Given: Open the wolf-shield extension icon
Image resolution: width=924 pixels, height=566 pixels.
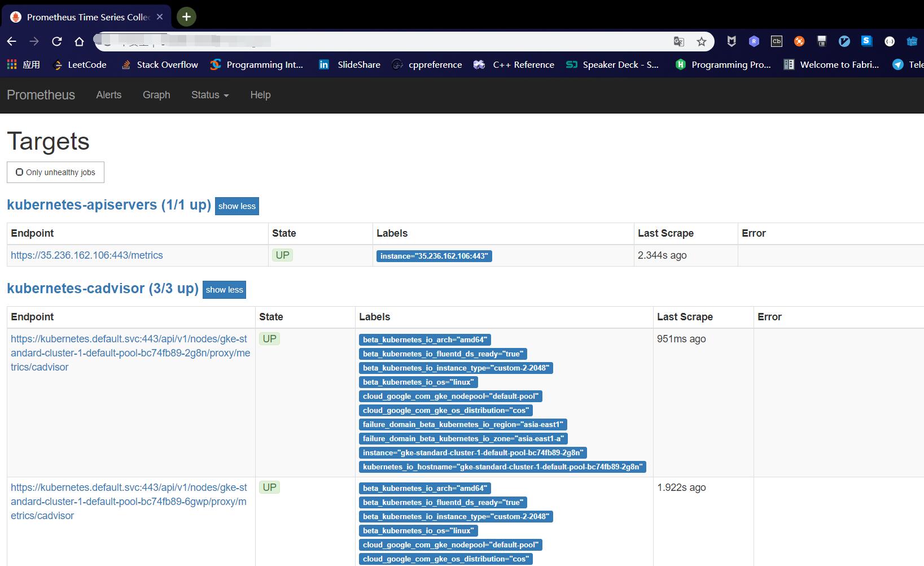Looking at the screenshot, I should pos(732,41).
